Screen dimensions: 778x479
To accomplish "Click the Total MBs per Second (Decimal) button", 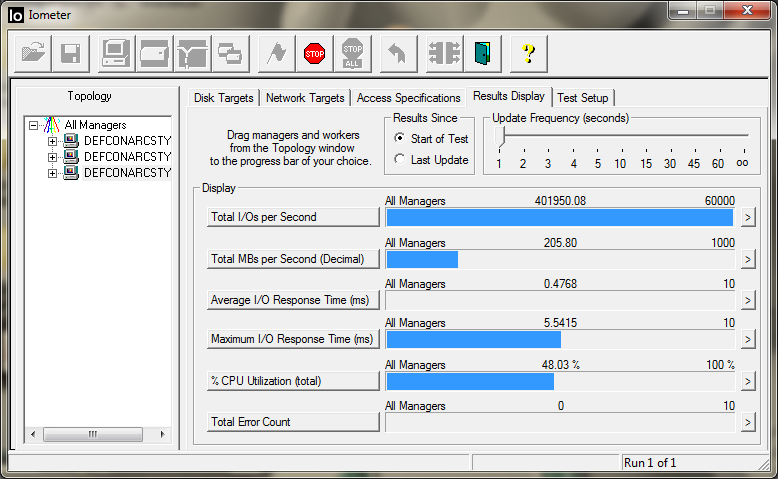I will [292, 259].
